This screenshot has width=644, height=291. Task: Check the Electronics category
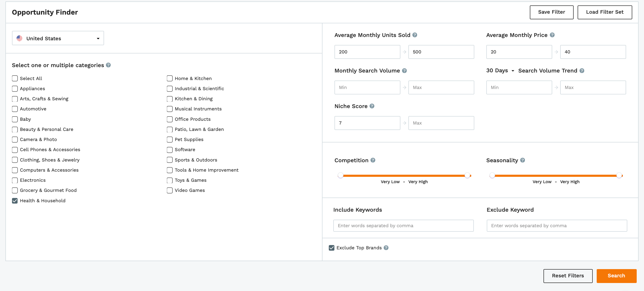(15, 180)
